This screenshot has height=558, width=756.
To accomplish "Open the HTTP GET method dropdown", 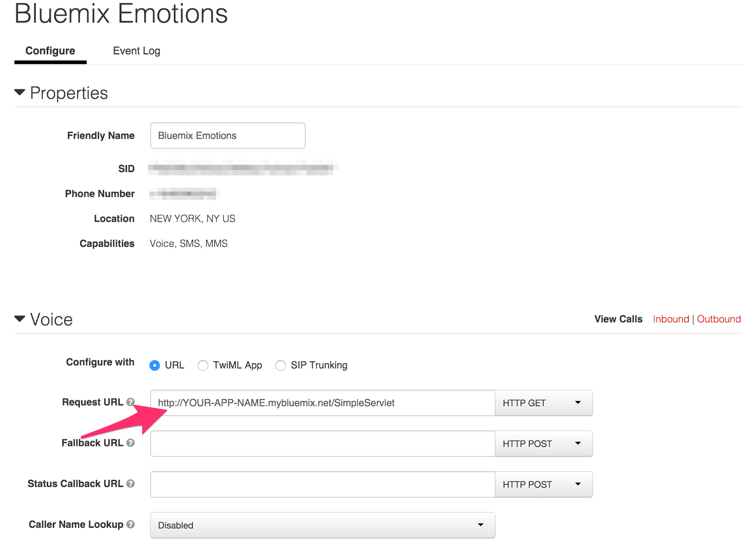I will [x=543, y=403].
